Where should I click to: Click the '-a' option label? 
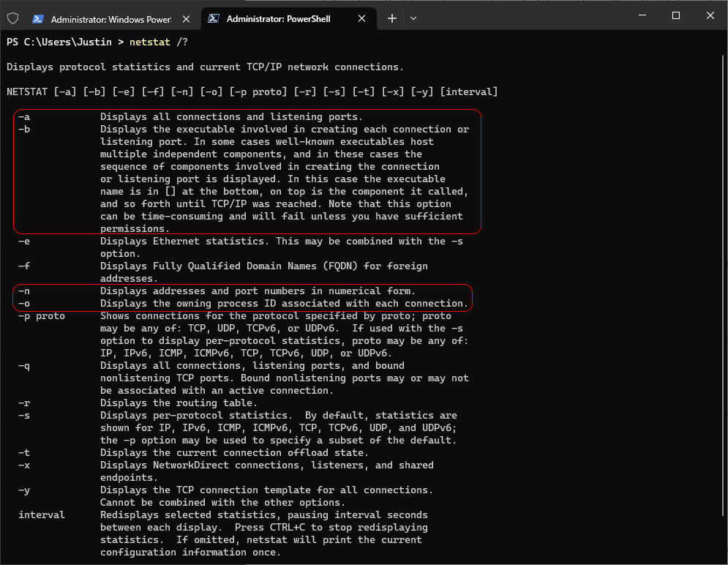[24, 117]
